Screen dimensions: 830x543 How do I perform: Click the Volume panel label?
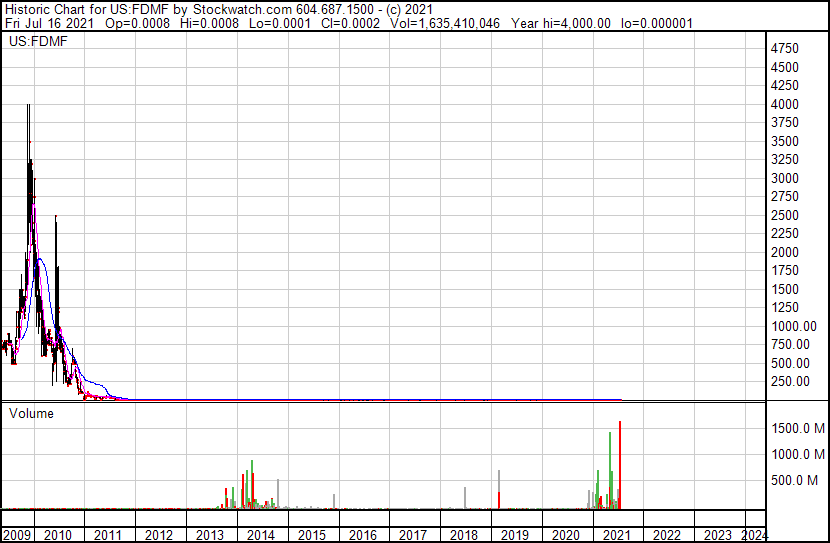click(31, 413)
